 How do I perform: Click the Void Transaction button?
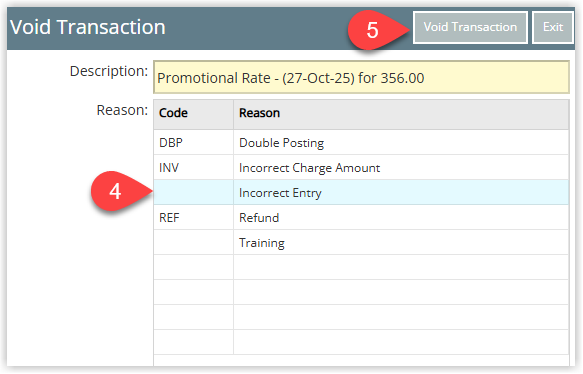click(x=470, y=28)
